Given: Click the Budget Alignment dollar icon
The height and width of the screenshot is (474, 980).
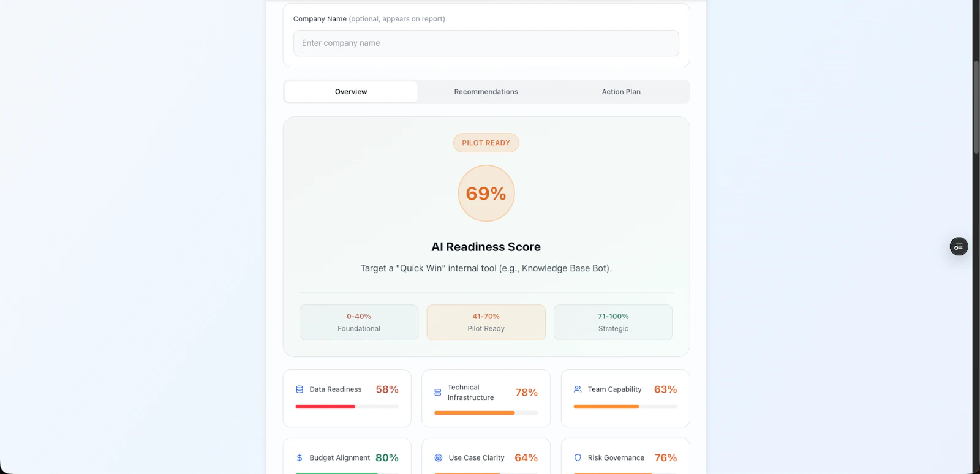Looking at the screenshot, I should click(300, 458).
